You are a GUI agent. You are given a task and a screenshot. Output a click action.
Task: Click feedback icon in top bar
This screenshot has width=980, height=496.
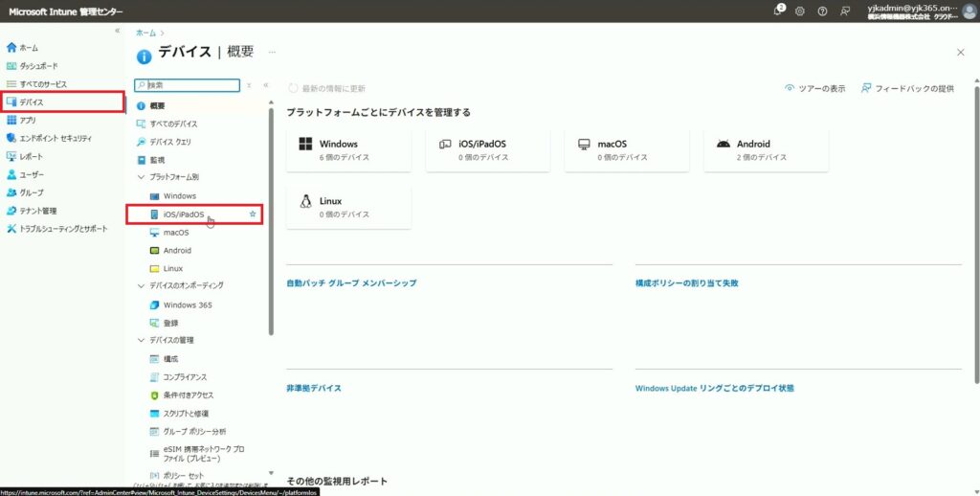click(x=845, y=11)
